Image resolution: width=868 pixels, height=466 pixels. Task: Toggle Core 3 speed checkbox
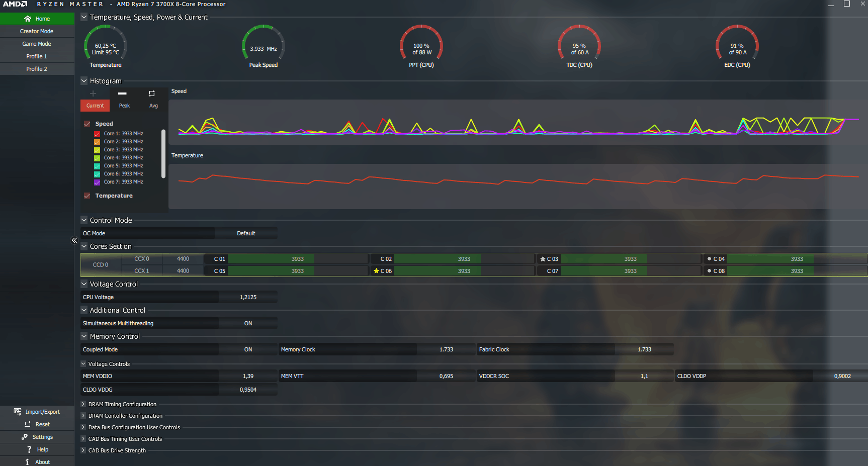[x=97, y=150]
